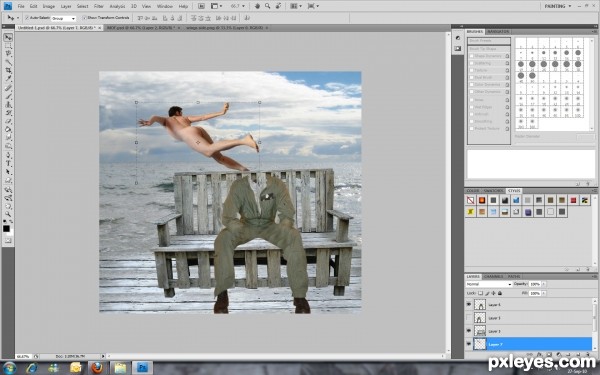Open the layer Fill slider arrow
The width and height of the screenshot is (600, 375).
544,293
